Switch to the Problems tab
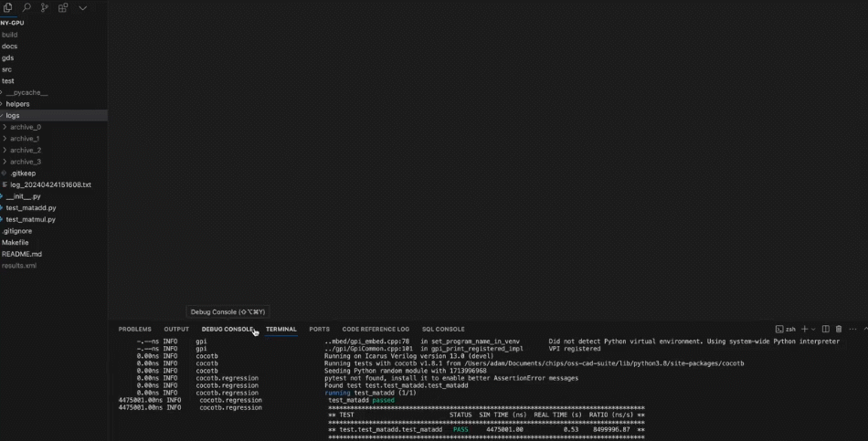 (x=134, y=329)
